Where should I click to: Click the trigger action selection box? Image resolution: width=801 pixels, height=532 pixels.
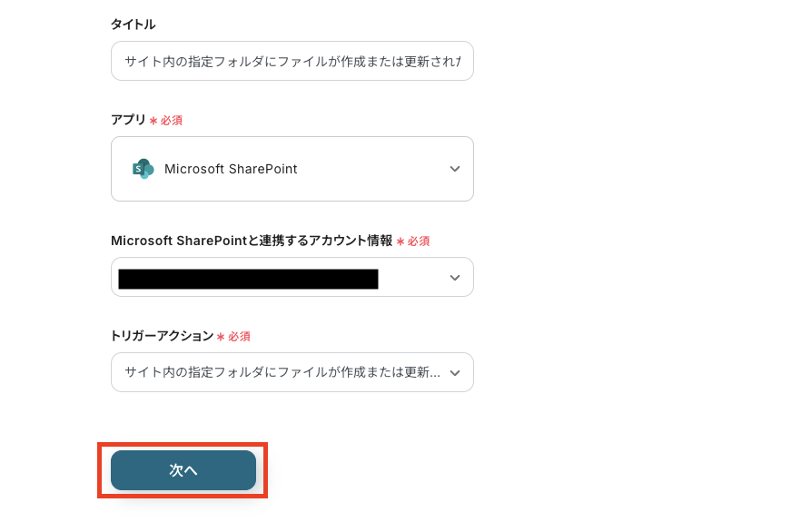click(291, 372)
